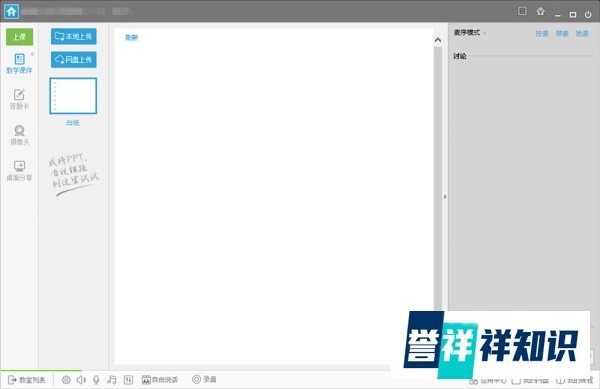Image resolution: width=600 pixels, height=389 pixels.
Task: Open the 教学课件 courseware tab
Action: pos(19,63)
